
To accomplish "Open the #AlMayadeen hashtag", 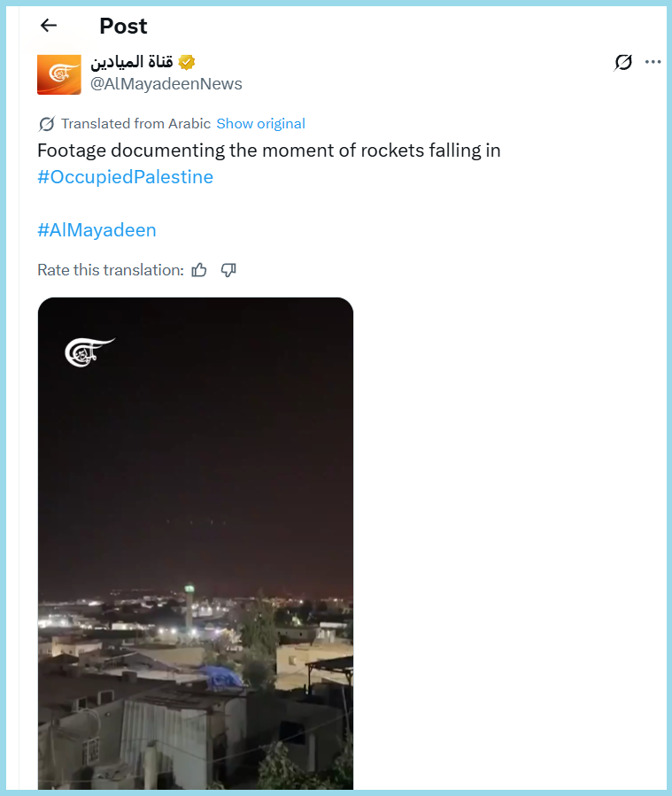I will [97, 230].
